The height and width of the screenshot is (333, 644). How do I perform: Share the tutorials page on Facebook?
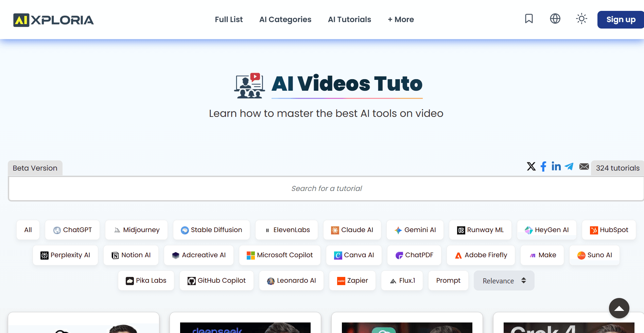coord(543,166)
